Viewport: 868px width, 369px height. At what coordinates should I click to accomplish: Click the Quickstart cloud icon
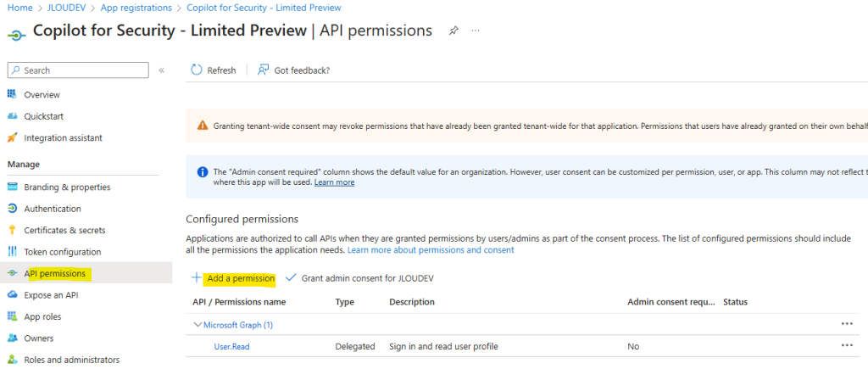pos(12,116)
